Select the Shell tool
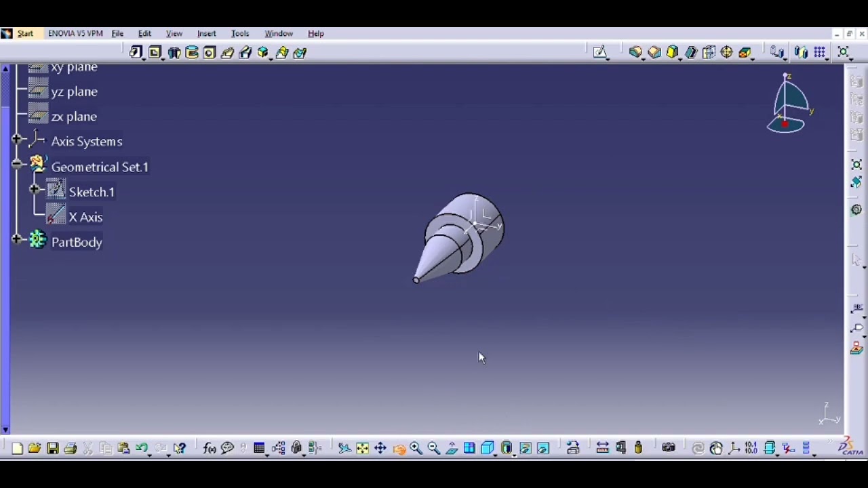The width and height of the screenshot is (868, 488). point(691,52)
